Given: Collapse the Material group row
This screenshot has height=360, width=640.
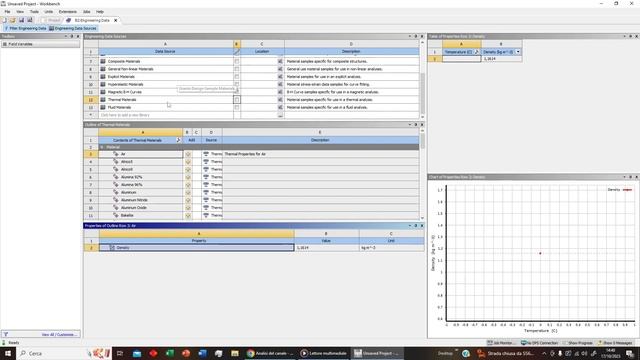Looking at the screenshot, I should click(x=102, y=147).
